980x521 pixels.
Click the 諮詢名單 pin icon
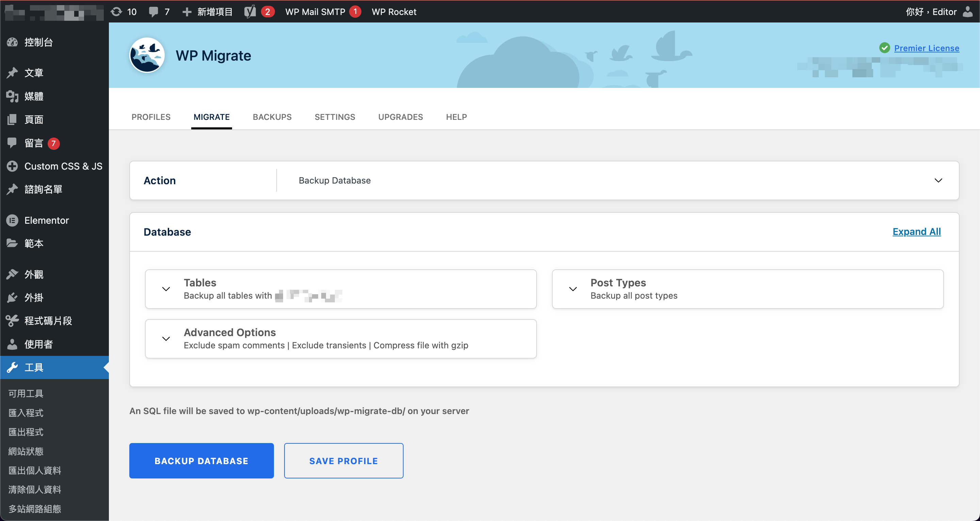pos(12,189)
